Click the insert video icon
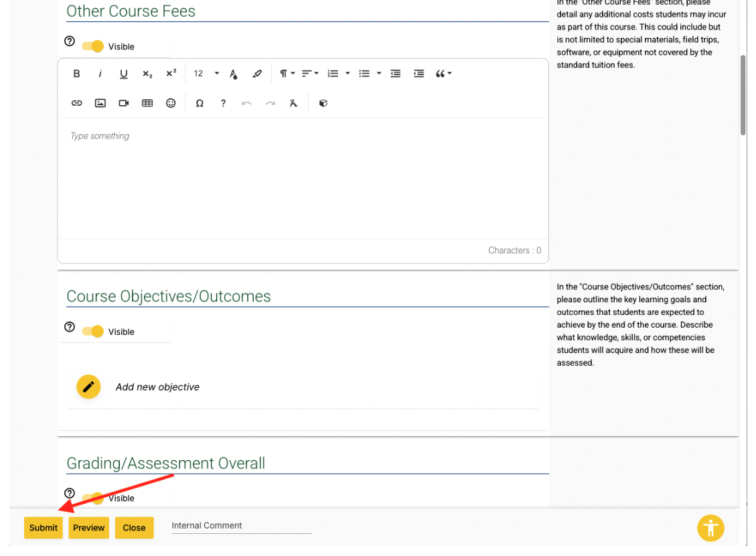The height and width of the screenshot is (556, 756). click(124, 103)
